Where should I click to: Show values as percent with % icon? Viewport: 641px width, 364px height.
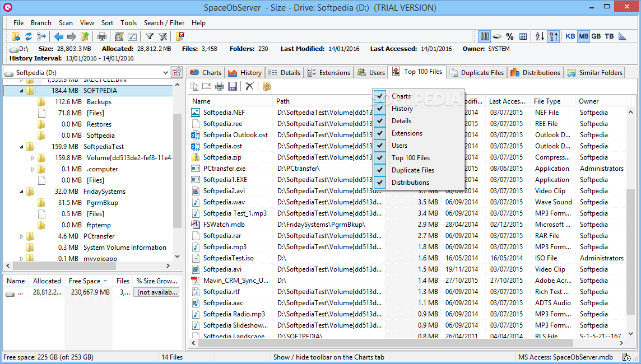(x=510, y=36)
